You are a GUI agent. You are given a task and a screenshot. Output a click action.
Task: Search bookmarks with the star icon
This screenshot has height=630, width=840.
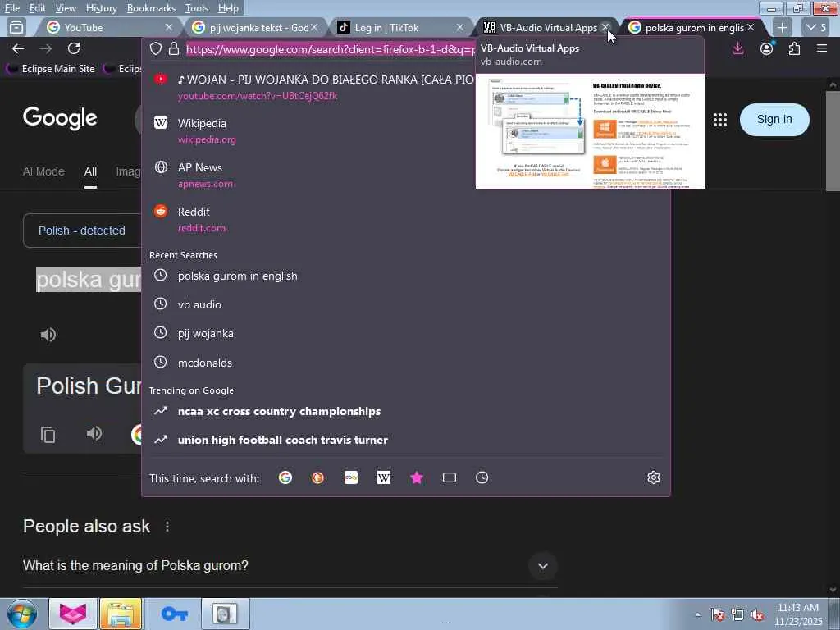416,477
